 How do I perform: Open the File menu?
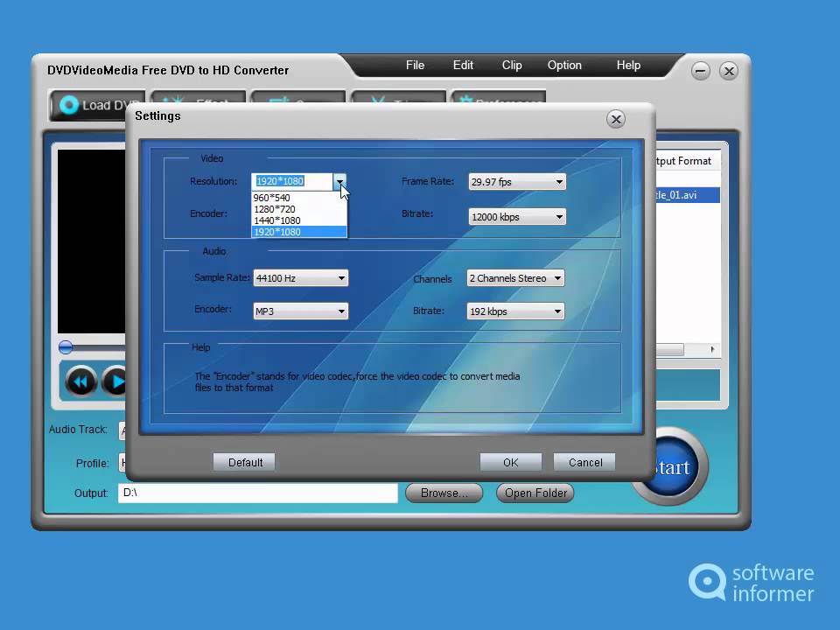[415, 66]
